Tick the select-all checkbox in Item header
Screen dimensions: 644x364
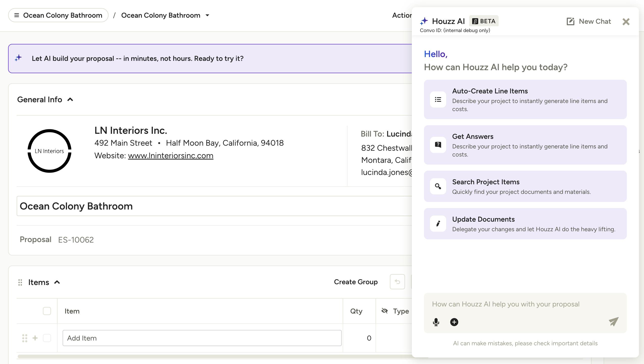click(47, 311)
